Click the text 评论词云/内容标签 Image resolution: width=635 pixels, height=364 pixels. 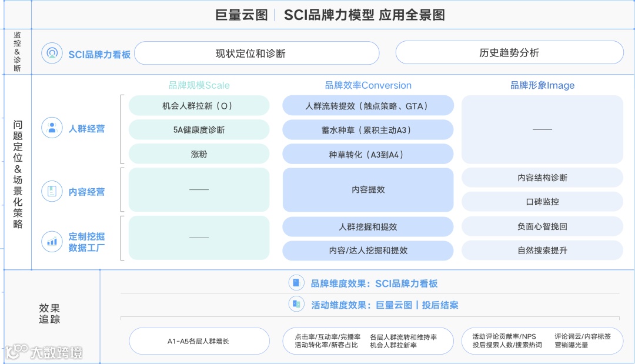tap(583, 336)
